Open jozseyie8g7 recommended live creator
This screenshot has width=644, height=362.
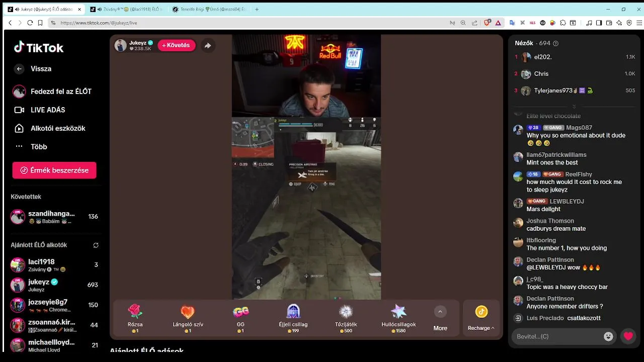(54, 305)
